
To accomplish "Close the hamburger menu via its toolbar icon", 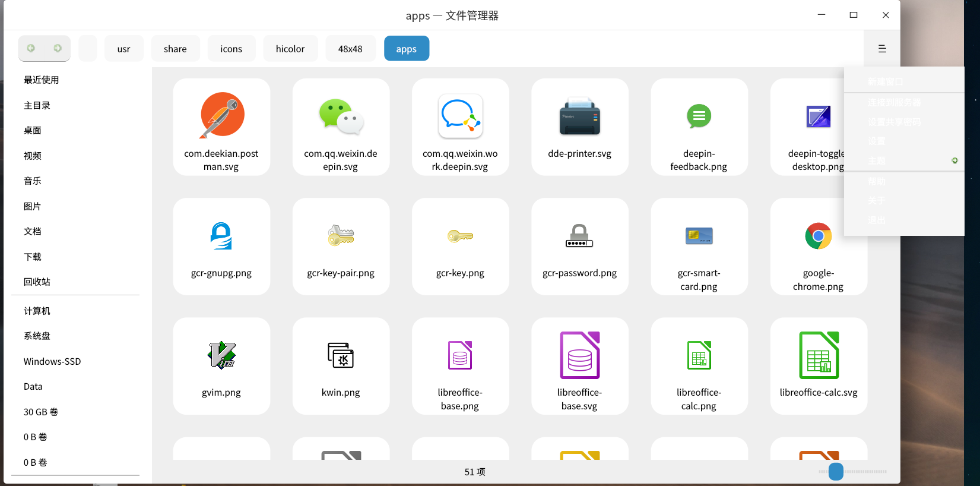I will point(882,49).
